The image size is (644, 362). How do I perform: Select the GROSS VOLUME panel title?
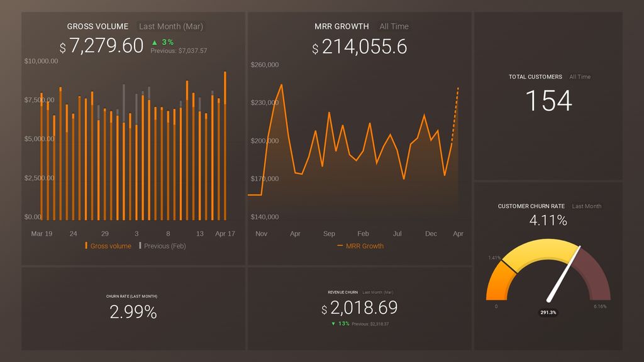pyautogui.click(x=97, y=26)
